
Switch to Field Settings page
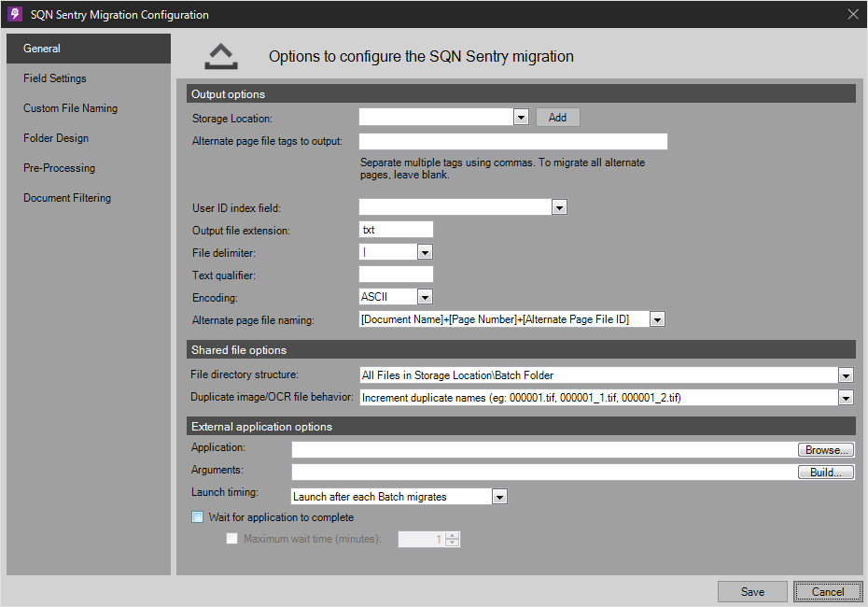89,78
